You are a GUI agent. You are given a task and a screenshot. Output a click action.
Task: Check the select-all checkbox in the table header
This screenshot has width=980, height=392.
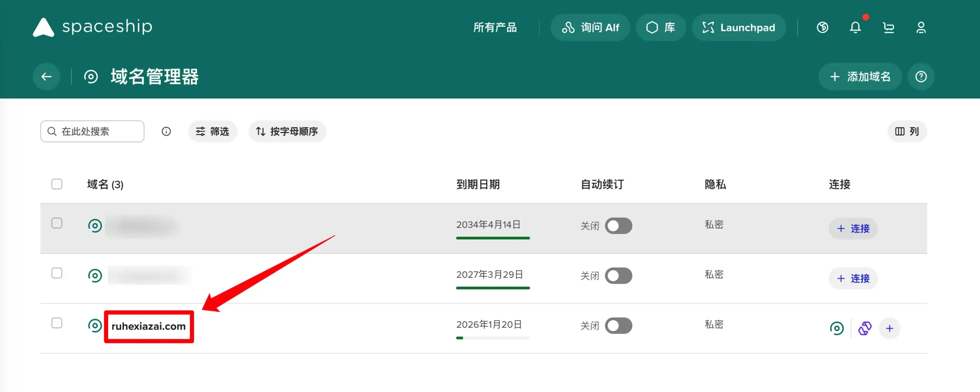pyautogui.click(x=57, y=184)
